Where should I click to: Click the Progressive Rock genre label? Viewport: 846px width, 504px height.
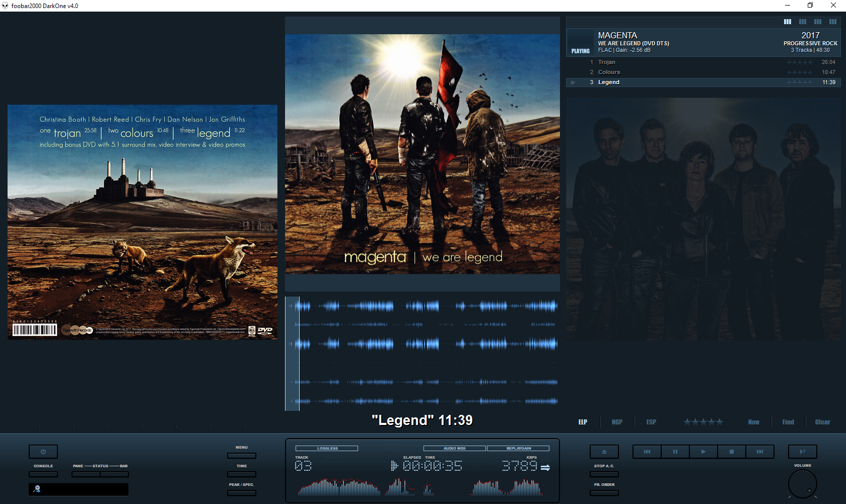click(810, 43)
